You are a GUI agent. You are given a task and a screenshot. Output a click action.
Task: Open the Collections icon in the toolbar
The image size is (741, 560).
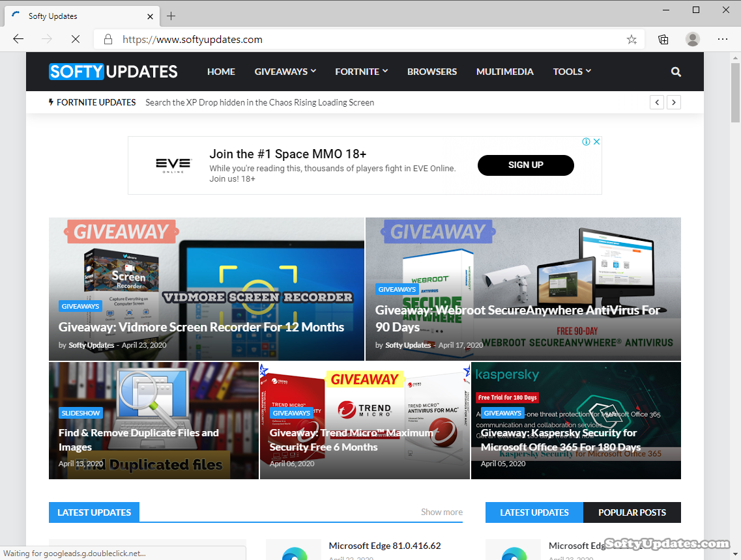tap(663, 39)
